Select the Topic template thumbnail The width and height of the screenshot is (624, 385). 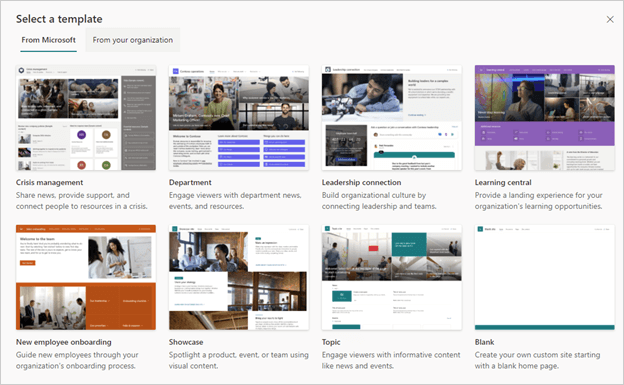(x=392, y=277)
